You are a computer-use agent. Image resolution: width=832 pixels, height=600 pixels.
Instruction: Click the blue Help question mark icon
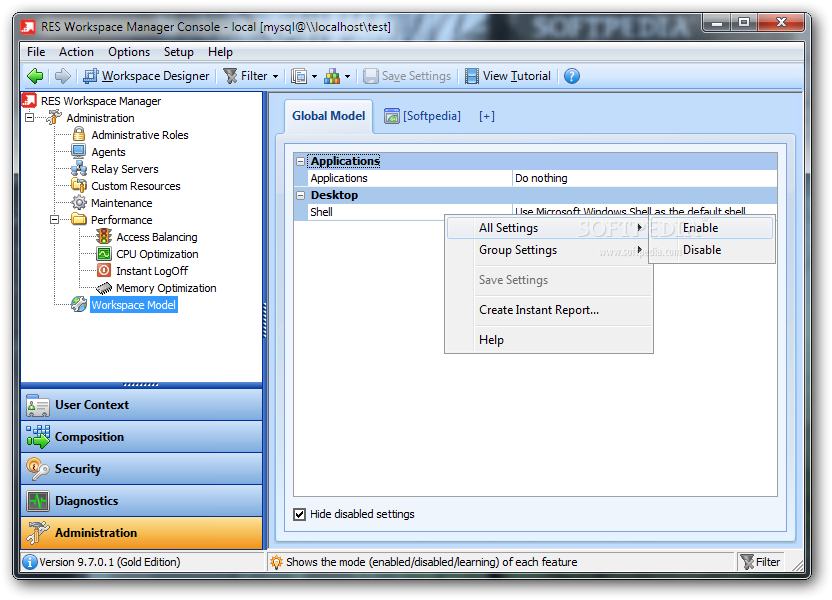(x=571, y=76)
